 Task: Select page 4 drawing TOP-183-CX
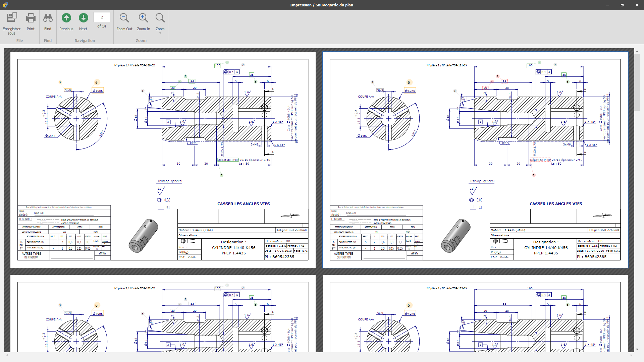pyautogui.click(x=475, y=313)
